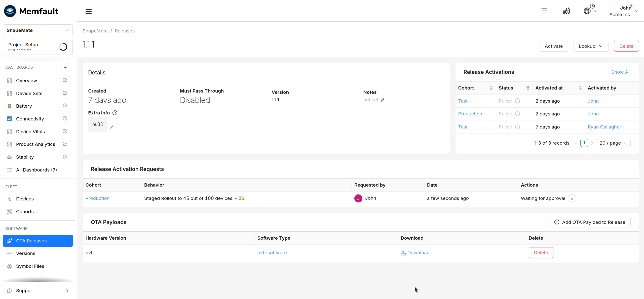The image size is (644, 299).
Task: Expand the Lookup dropdown button
Action: click(x=591, y=46)
